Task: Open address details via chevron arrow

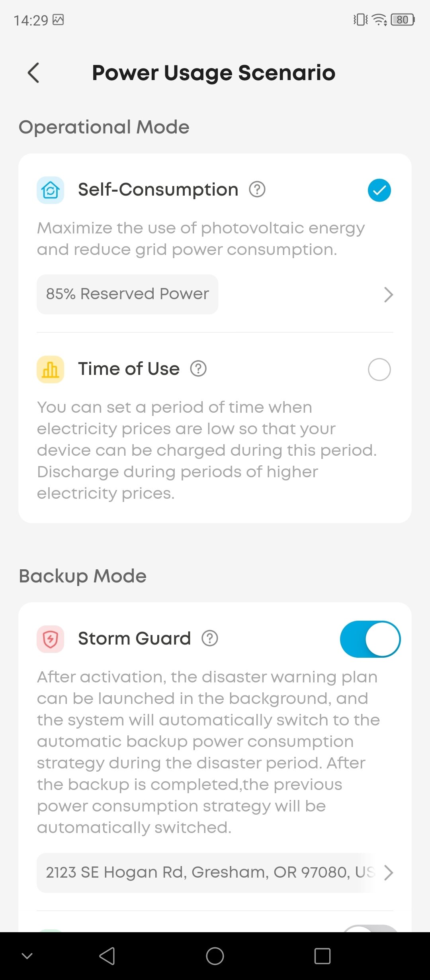Action: click(x=388, y=872)
